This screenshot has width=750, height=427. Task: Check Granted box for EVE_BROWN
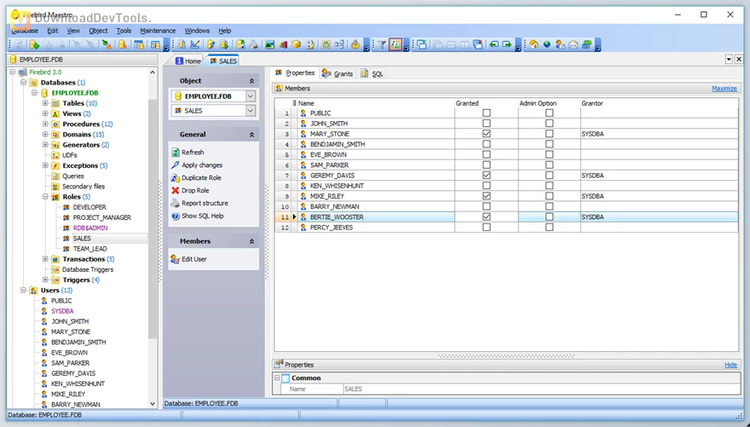486,155
